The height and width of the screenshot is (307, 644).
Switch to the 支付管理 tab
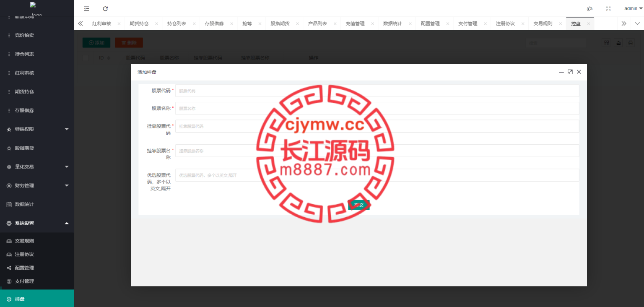[467, 23]
